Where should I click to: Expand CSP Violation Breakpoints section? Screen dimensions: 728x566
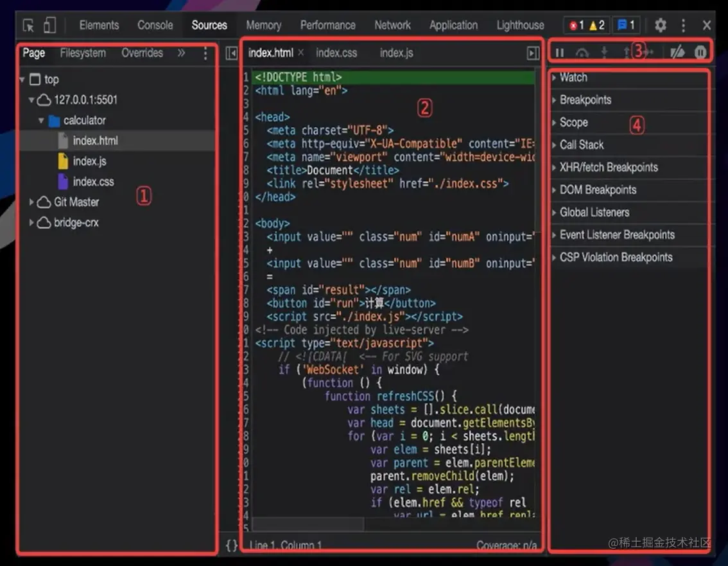coord(629,257)
